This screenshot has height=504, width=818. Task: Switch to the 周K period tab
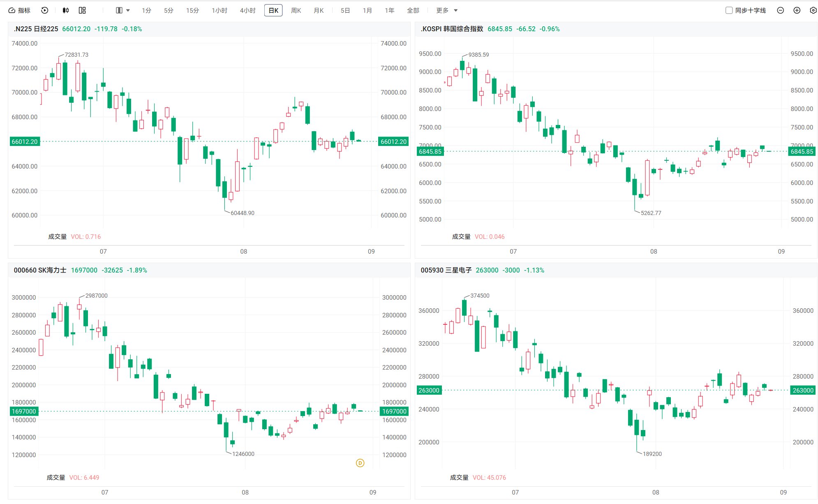point(296,10)
